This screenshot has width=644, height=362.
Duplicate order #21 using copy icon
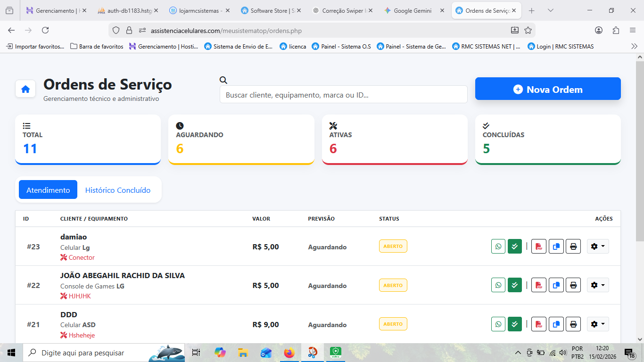[x=556, y=324]
